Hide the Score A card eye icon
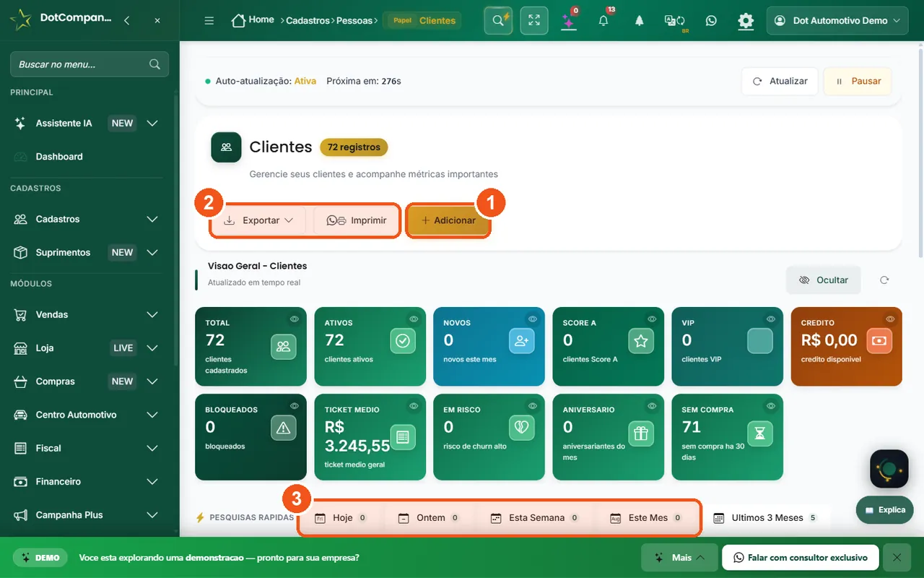Image resolution: width=924 pixels, height=578 pixels. click(x=652, y=319)
